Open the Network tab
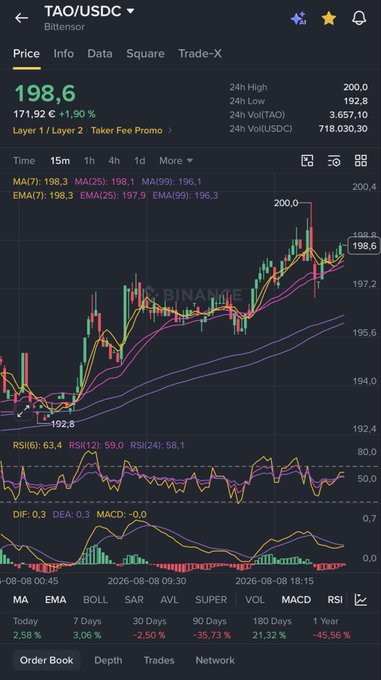Image resolution: width=381 pixels, height=680 pixels. (215, 660)
